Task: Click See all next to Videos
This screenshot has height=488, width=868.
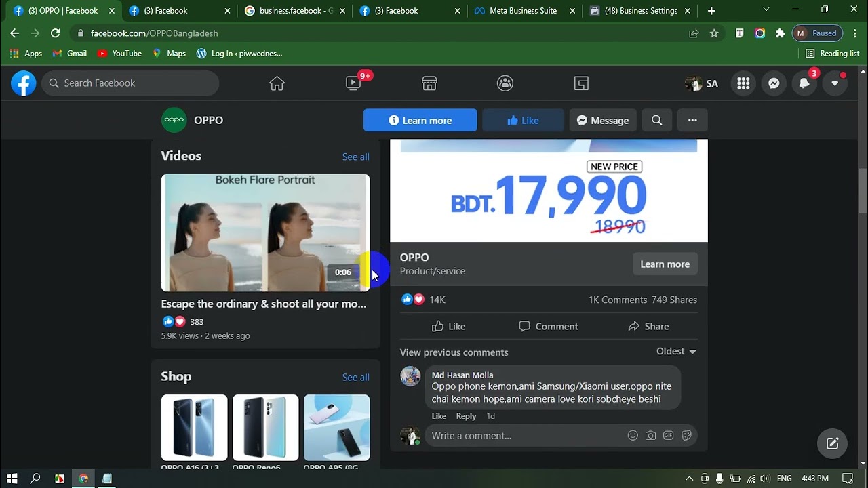Action: tap(355, 157)
